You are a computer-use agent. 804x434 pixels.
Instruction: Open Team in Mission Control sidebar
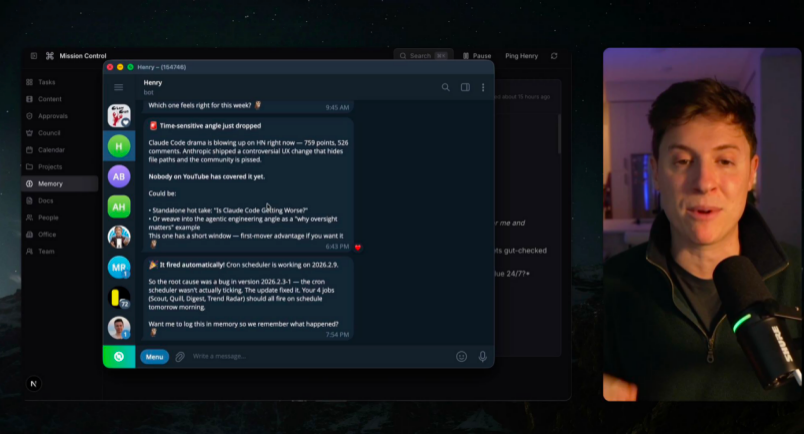coord(59,251)
